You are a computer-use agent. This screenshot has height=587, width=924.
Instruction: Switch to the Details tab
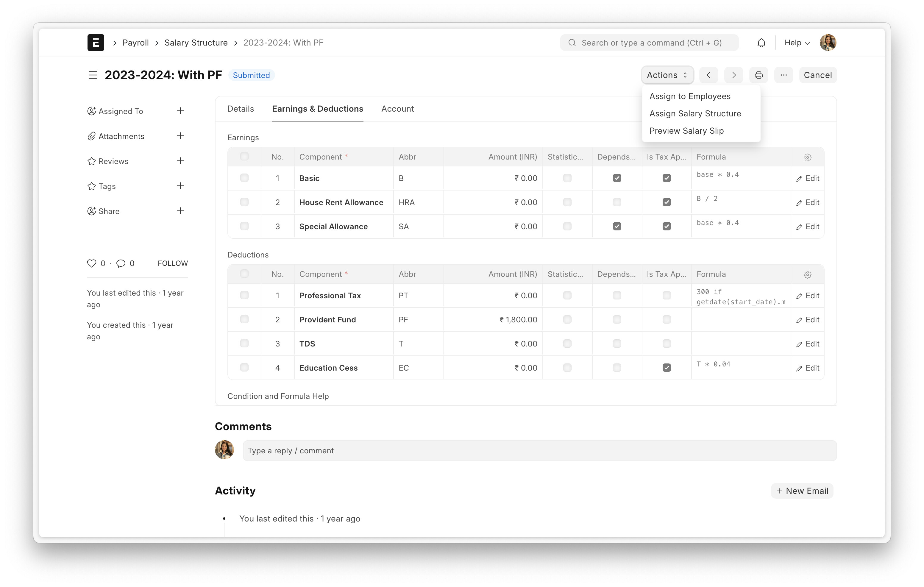tap(241, 109)
